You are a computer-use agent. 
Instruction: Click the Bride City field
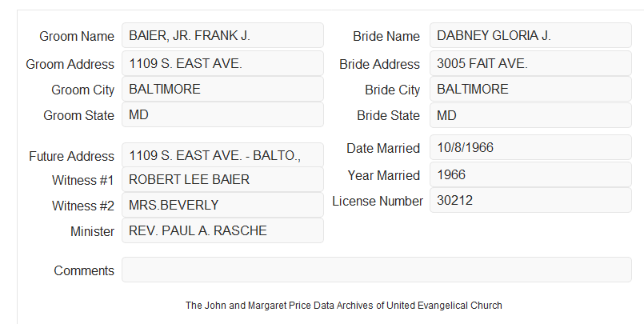[530, 89]
